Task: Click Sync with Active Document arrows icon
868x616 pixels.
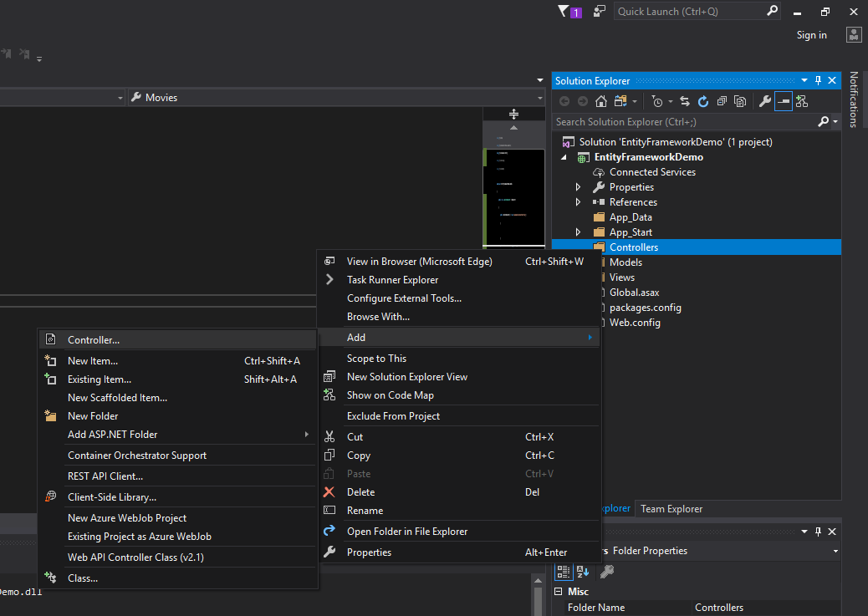Action: [685, 101]
